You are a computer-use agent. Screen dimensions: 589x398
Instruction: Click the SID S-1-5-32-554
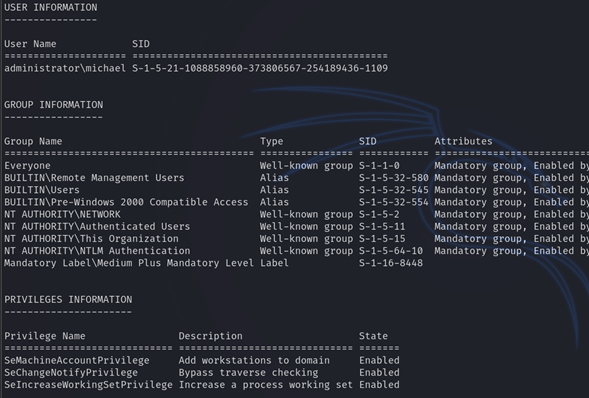(394, 202)
